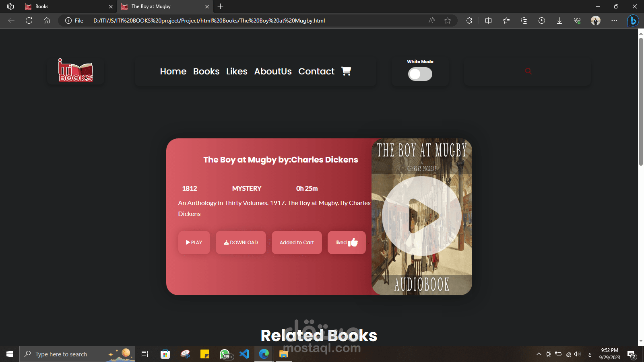Switch to the Books browser tab
Image resolution: width=644 pixels, height=362 pixels.
68,6
